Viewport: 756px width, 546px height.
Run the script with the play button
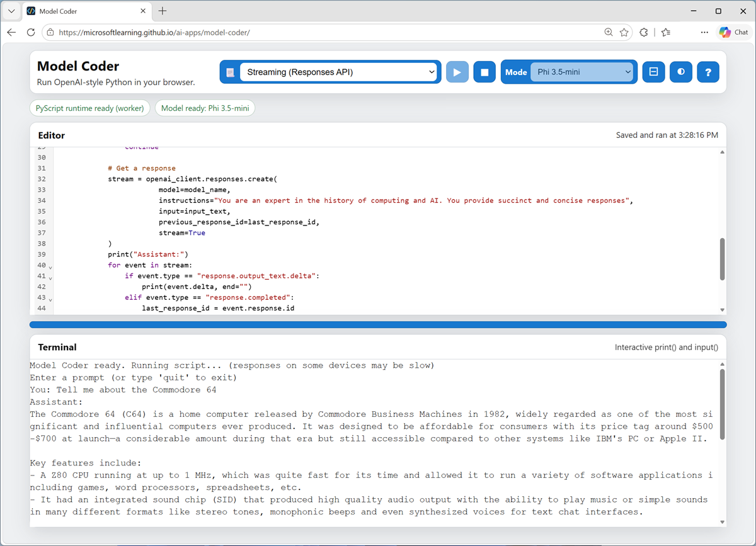457,72
